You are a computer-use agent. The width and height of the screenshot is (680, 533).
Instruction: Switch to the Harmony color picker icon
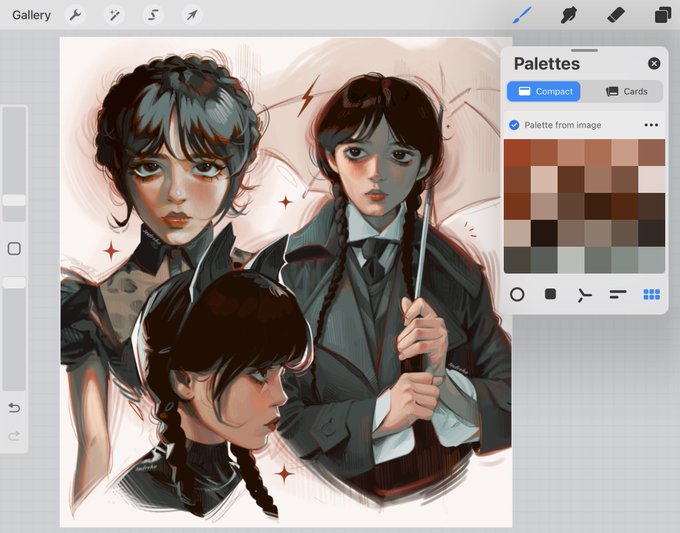pyautogui.click(x=584, y=295)
